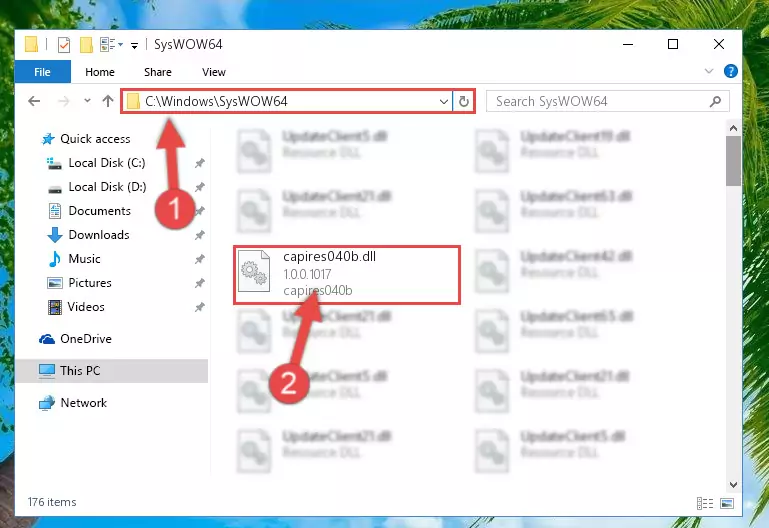Open Pictures in the sidebar
This screenshot has height=528, width=769.
point(79,283)
